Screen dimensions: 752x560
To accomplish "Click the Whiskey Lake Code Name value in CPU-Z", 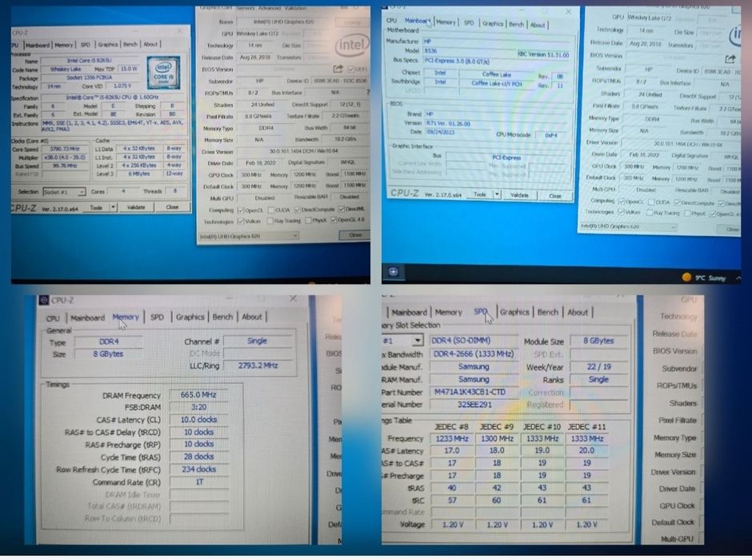I will (66, 69).
